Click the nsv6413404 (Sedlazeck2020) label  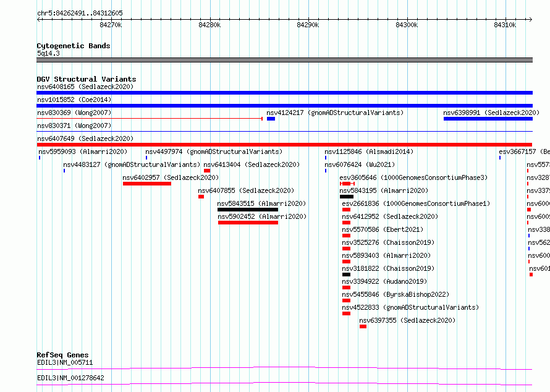(252, 164)
